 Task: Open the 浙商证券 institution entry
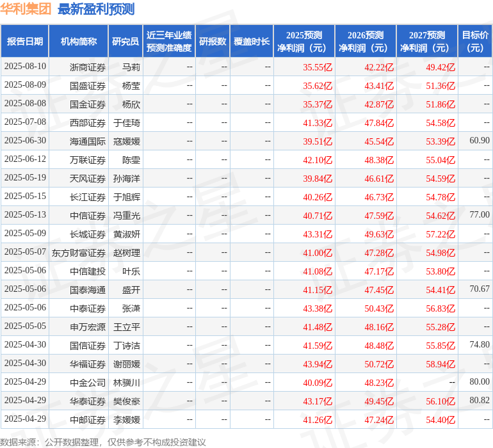pos(88,67)
